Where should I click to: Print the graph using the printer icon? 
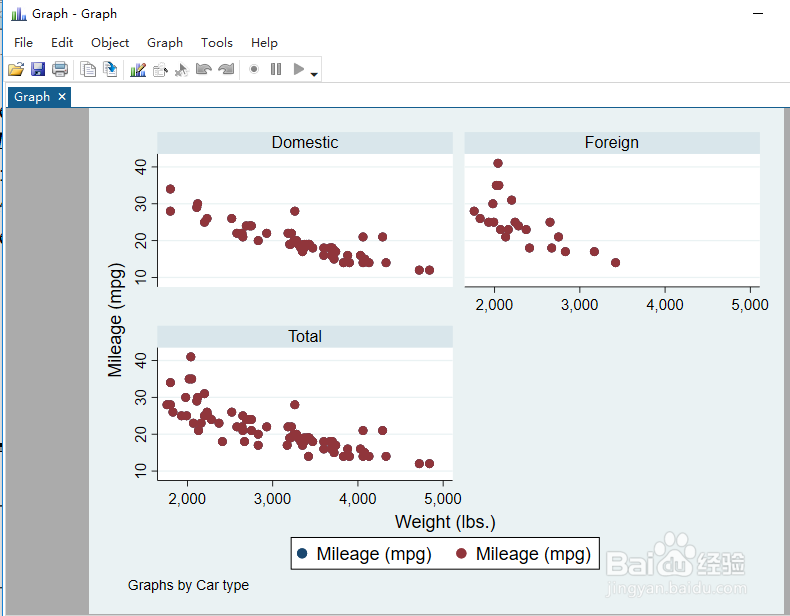point(60,69)
